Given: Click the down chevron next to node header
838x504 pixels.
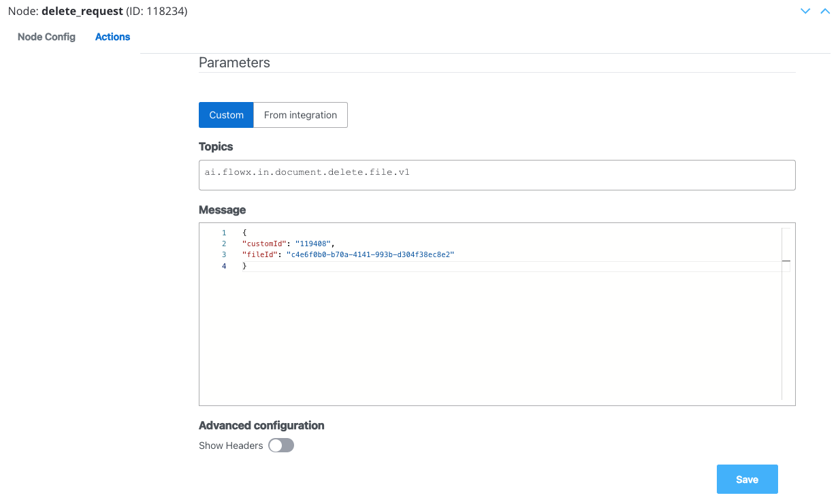Looking at the screenshot, I should 806,11.
